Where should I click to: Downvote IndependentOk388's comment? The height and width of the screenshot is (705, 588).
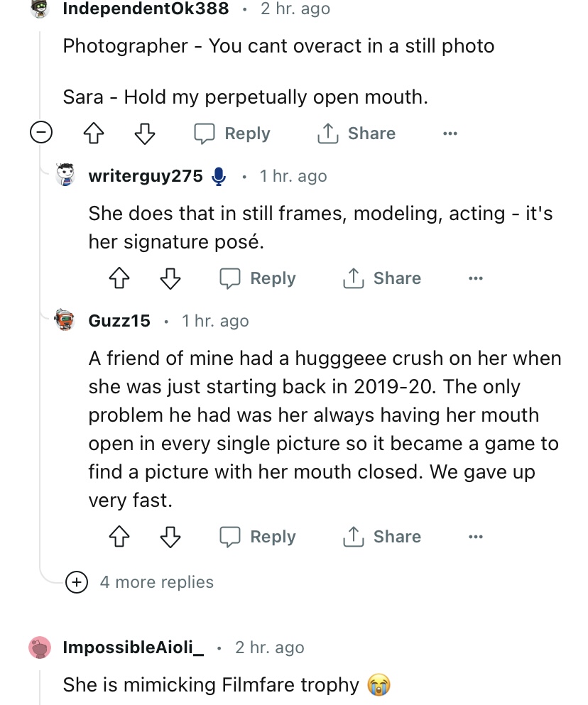[144, 133]
